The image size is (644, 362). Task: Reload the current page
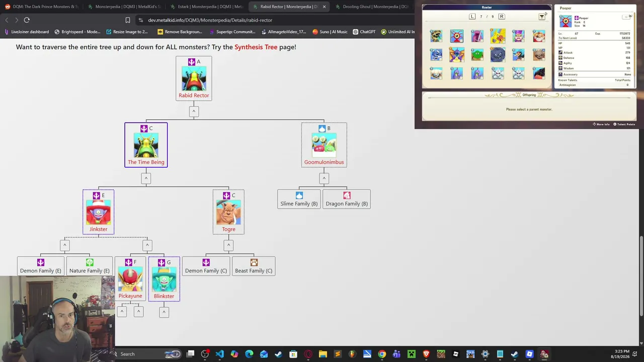27,20
